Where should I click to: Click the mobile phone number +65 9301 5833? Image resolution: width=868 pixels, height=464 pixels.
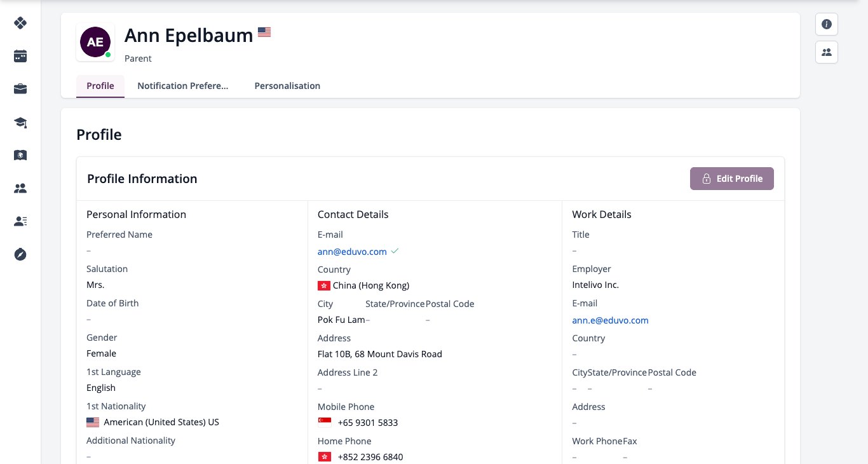pyautogui.click(x=368, y=423)
